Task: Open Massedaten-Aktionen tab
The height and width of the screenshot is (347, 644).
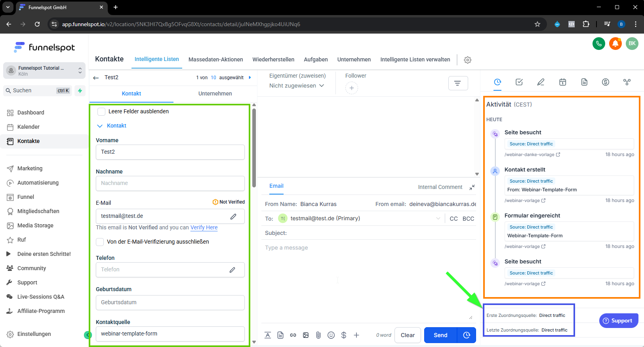Action: click(216, 59)
